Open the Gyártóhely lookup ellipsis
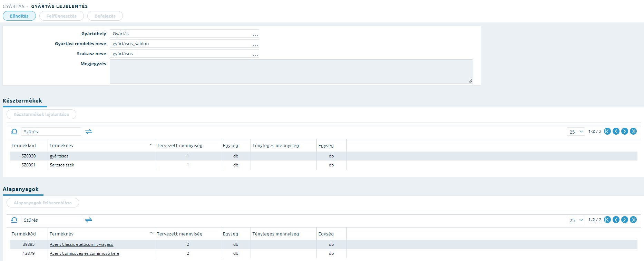The image size is (644, 261). tap(255, 34)
